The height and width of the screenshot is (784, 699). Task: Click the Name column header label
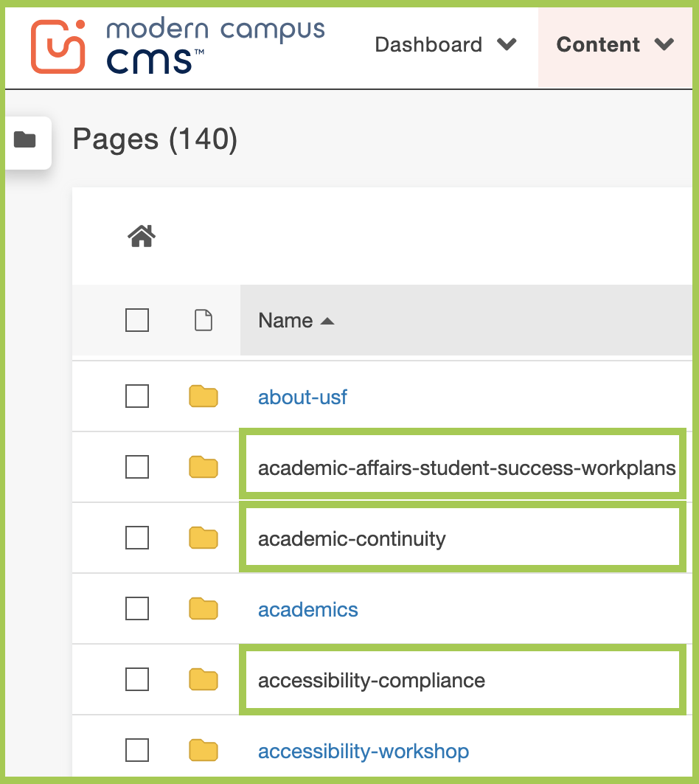(285, 321)
